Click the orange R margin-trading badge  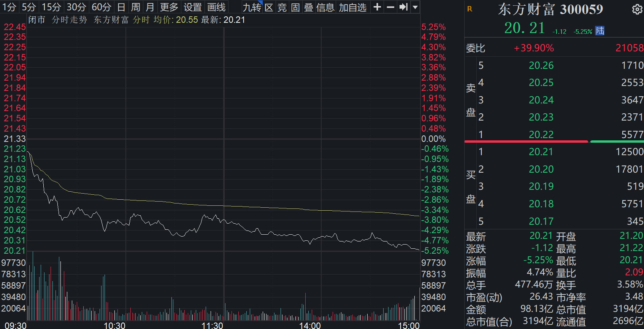pyautogui.click(x=470, y=9)
